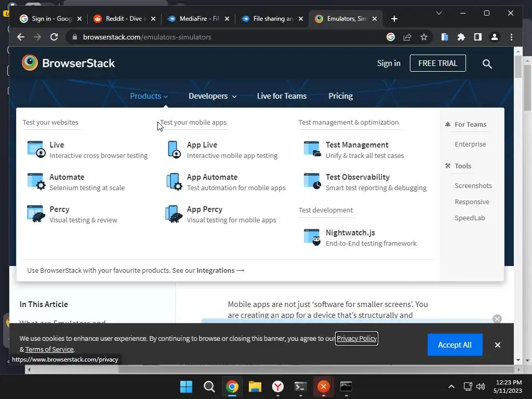Image resolution: width=532 pixels, height=399 pixels.
Task: Click Accept All cookies button
Action: coord(455,345)
